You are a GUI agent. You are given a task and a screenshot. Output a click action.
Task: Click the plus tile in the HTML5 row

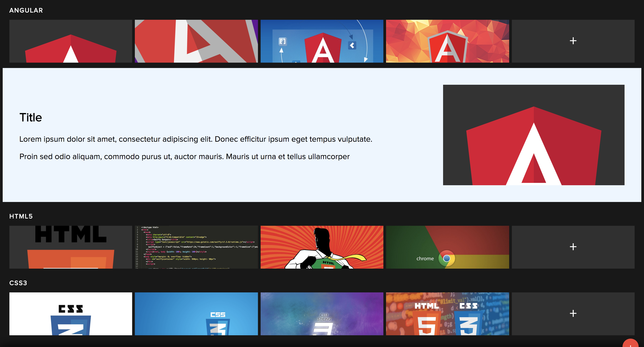tap(573, 247)
